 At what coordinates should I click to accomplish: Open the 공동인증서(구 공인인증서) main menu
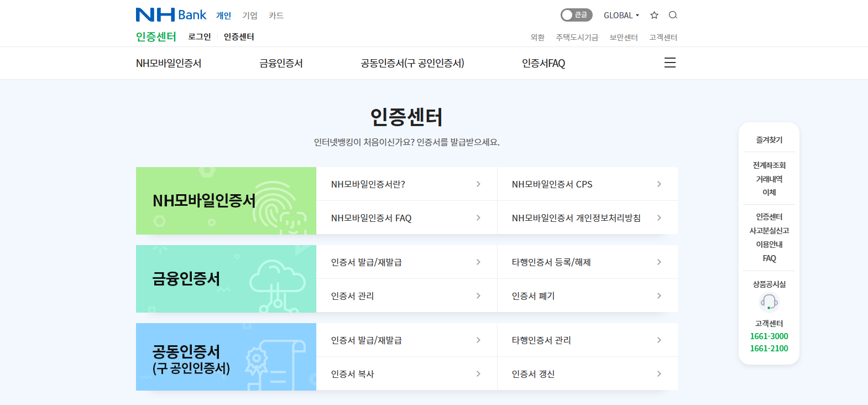click(x=412, y=63)
